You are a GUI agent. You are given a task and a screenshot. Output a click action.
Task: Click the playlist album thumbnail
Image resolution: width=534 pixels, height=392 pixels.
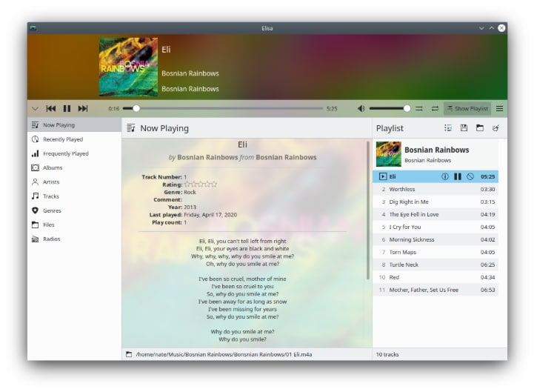[x=389, y=154]
